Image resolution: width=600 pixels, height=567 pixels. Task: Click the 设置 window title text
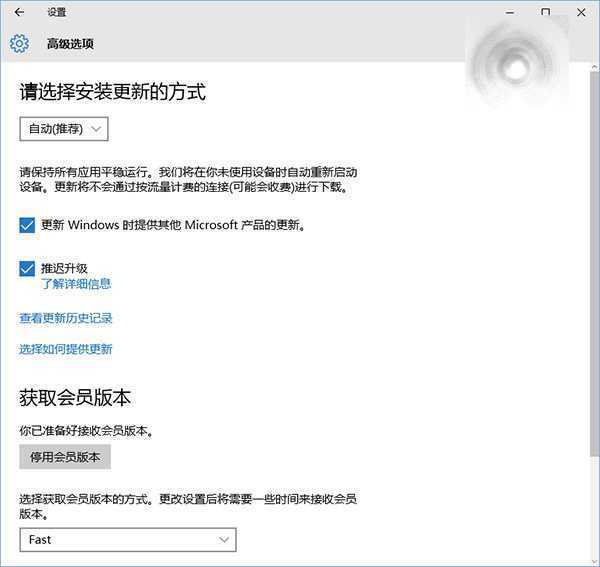click(x=57, y=12)
